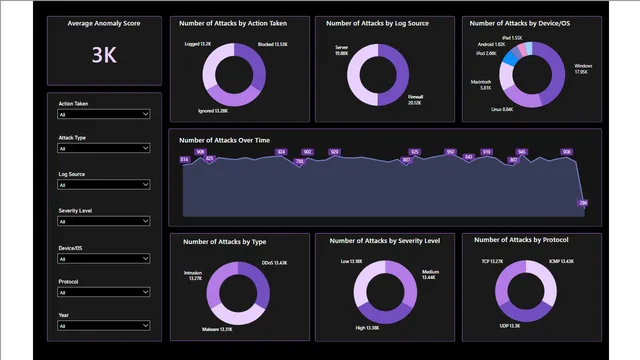Click the 'Low 13.18K' label
This screenshot has width=640, height=360.
click(x=351, y=262)
